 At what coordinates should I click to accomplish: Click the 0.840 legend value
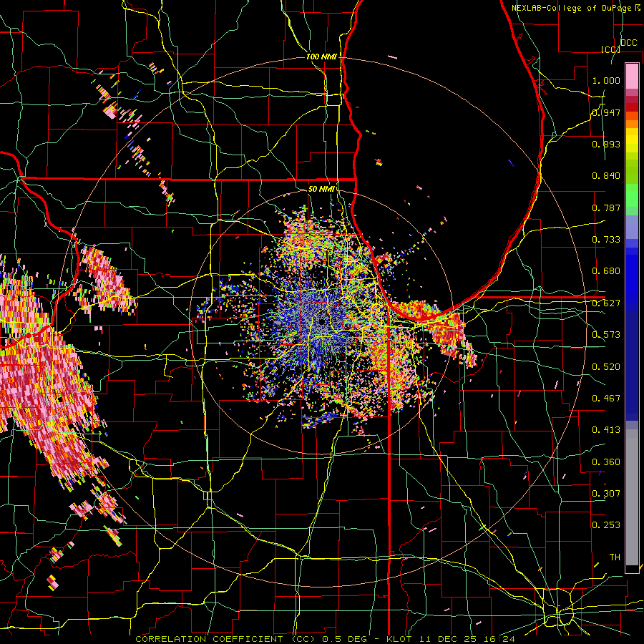point(606,176)
